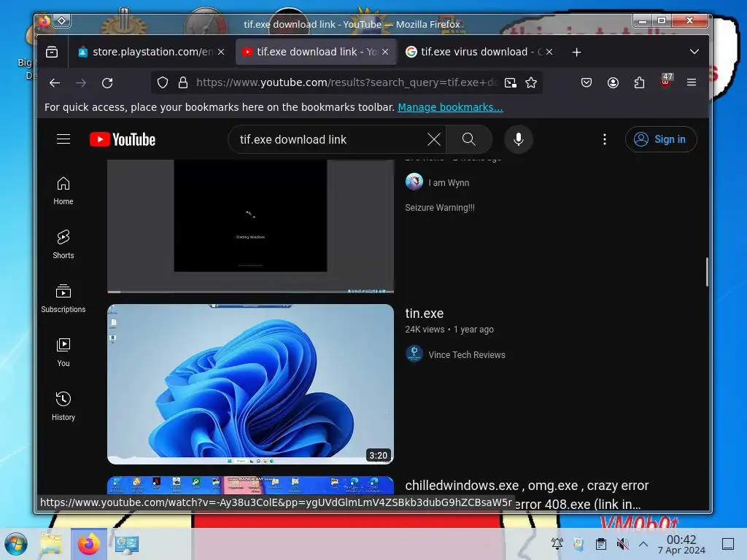Open the YouTube guide hamburger menu

pyautogui.click(x=63, y=139)
